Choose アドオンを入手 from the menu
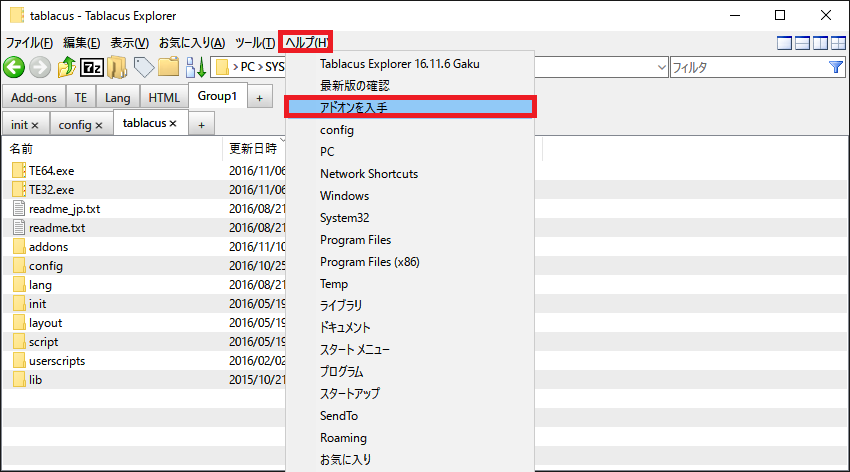The width and height of the screenshot is (850, 472). [x=410, y=107]
